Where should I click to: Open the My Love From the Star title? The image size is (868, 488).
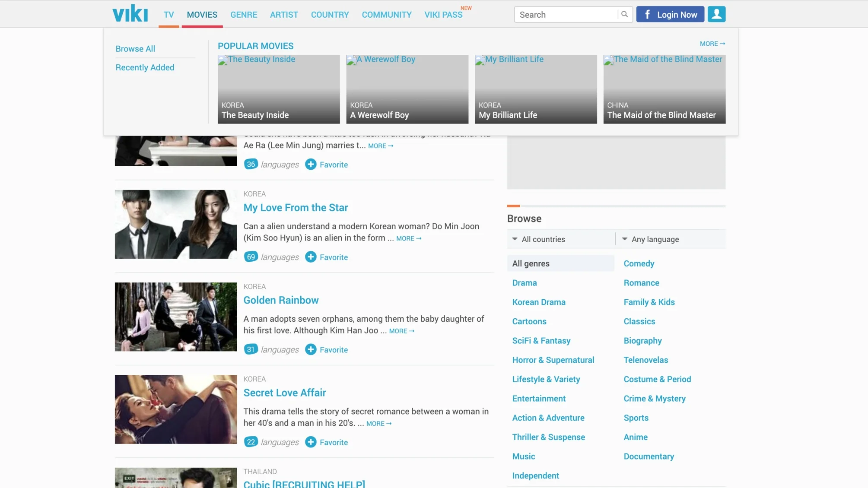296,208
